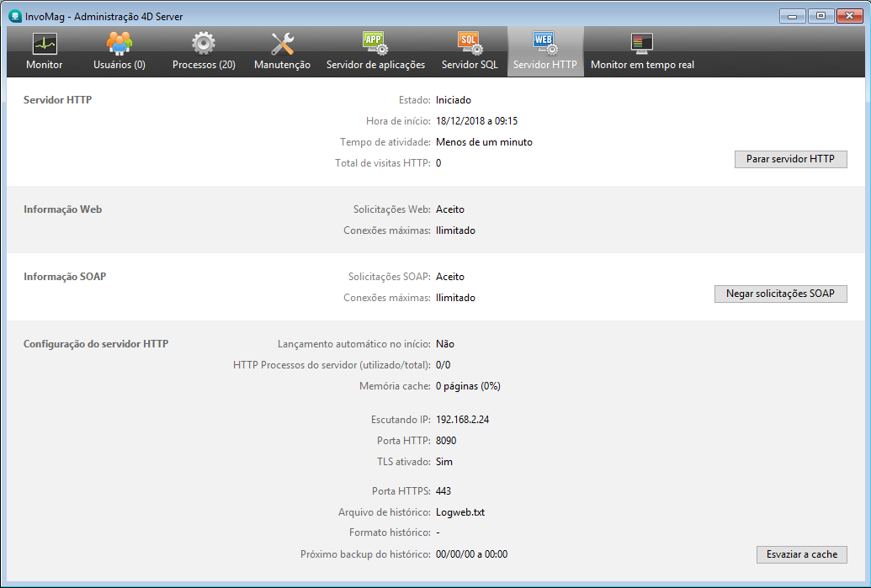
Task: Click the Solicitações Web value Aceito
Action: click(x=450, y=209)
